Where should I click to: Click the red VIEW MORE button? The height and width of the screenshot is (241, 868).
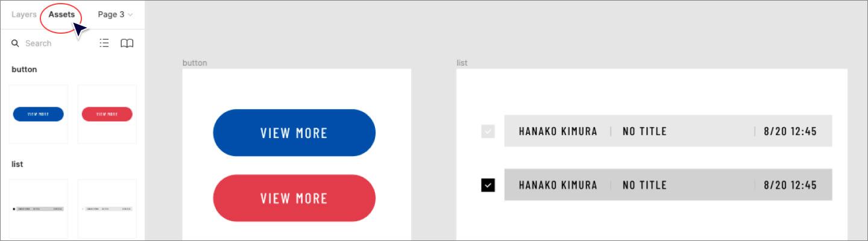pyautogui.click(x=294, y=198)
